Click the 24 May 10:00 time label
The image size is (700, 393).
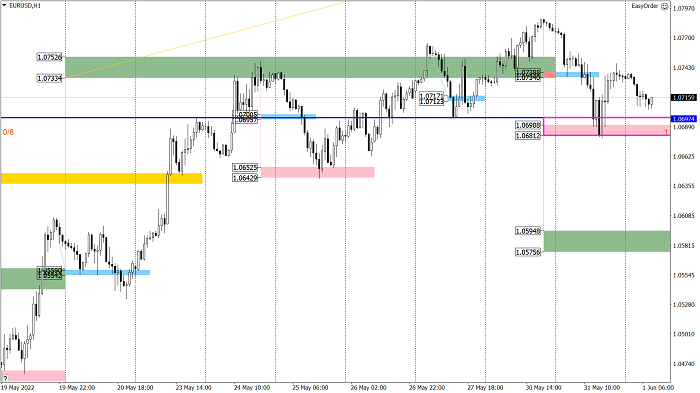click(252, 388)
